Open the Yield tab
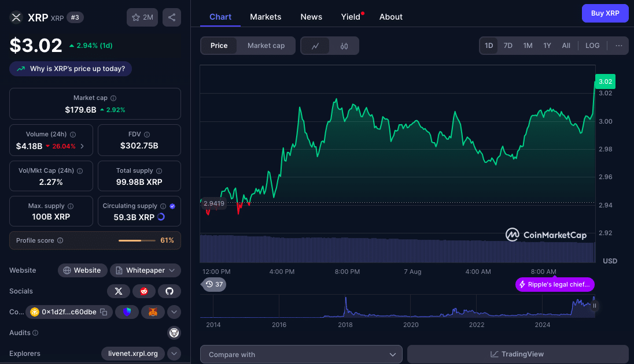634x364 pixels. pyautogui.click(x=351, y=17)
